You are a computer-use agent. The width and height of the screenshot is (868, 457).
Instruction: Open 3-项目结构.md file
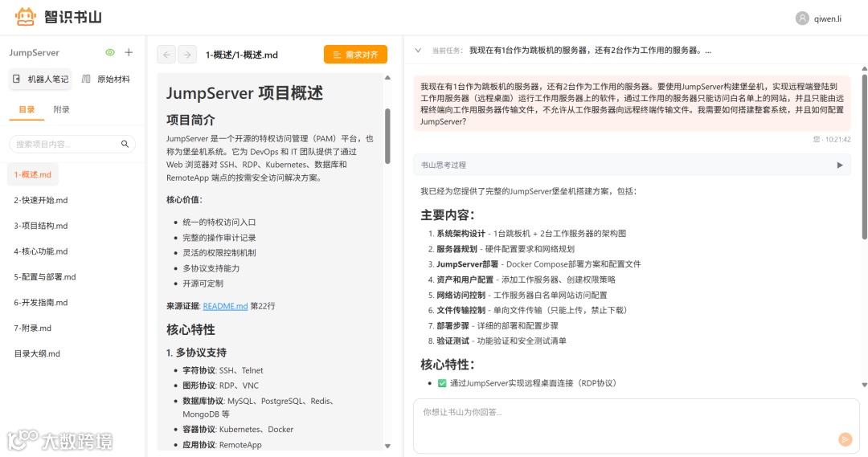point(41,226)
